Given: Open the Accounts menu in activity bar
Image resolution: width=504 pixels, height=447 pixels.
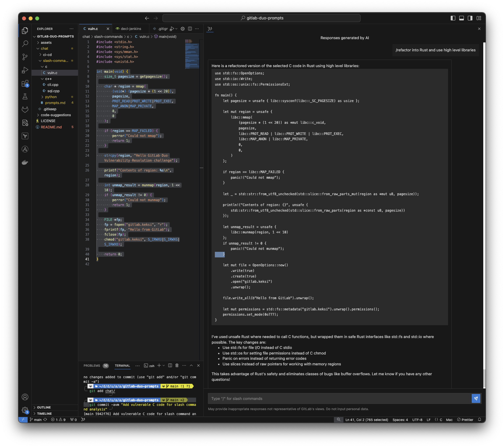Looking at the screenshot, I should (25, 397).
